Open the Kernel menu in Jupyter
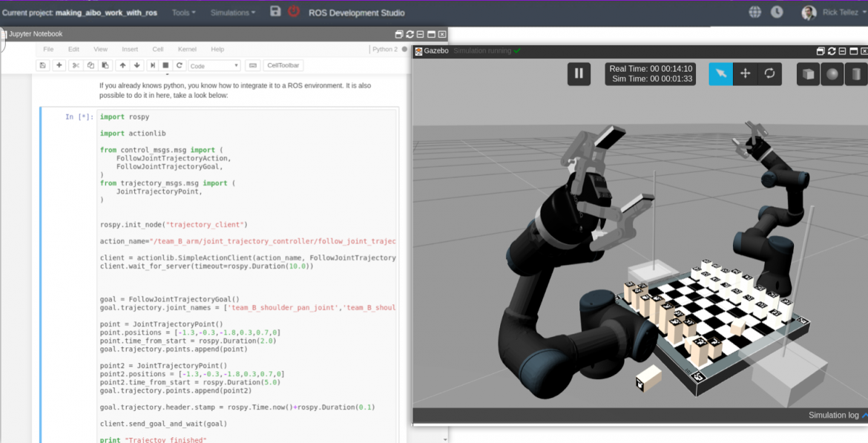Image resolution: width=868 pixels, height=443 pixels. tap(187, 49)
